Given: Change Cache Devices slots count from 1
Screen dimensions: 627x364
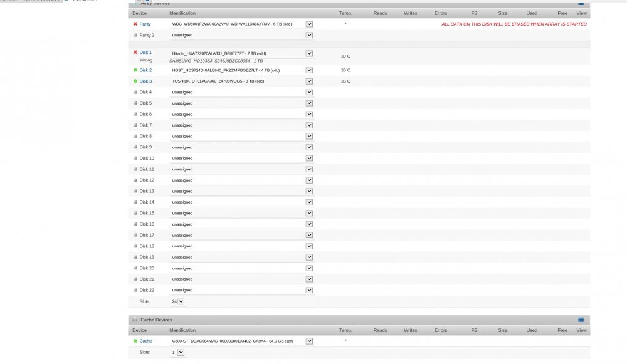Looking at the screenshot, I should pos(177,353).
